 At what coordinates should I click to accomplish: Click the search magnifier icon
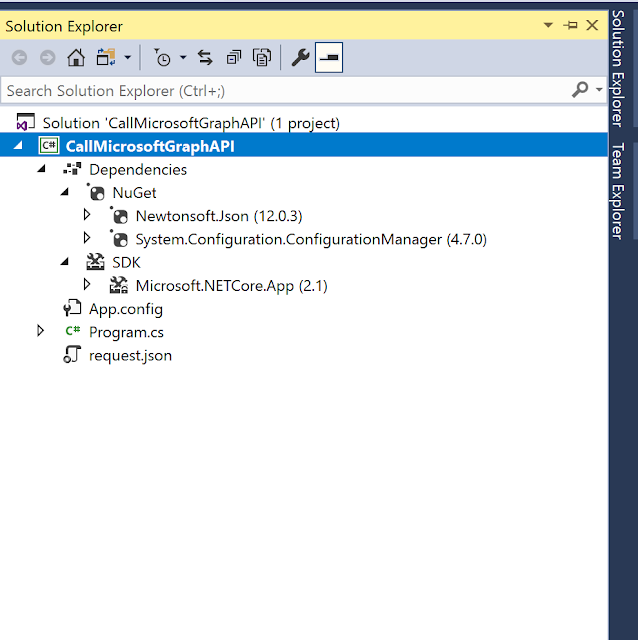580,89
